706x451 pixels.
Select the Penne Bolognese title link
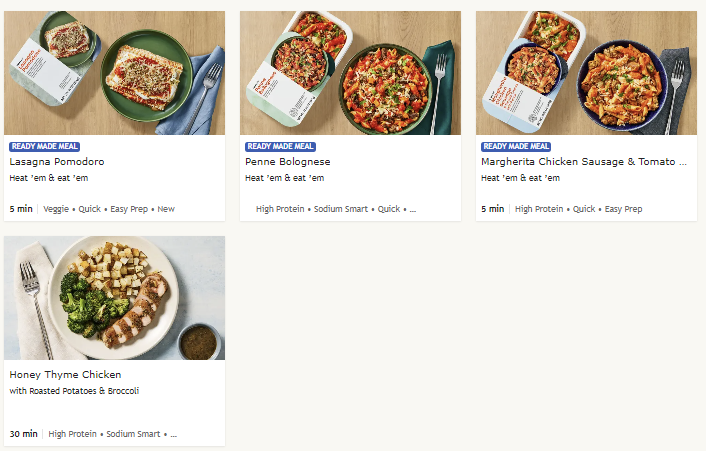(x=287, y=161)
